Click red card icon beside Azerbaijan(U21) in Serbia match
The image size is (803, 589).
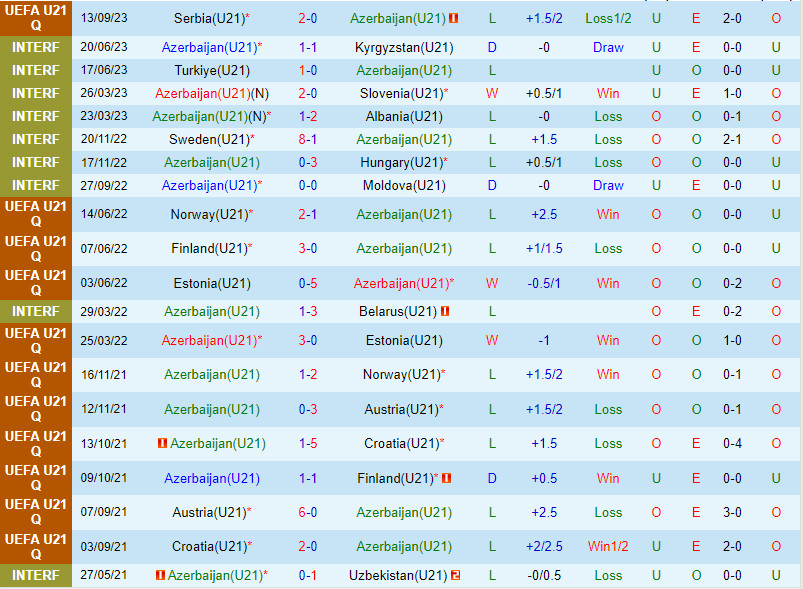(453, 19)
